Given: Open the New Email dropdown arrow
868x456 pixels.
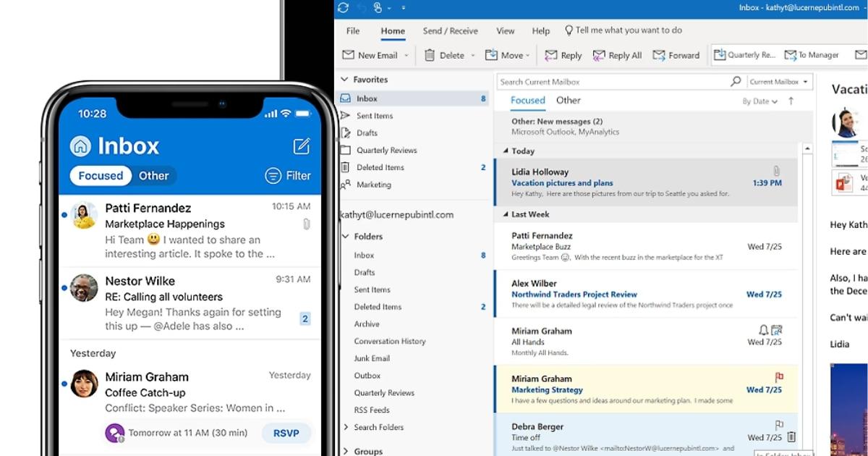Looking at the screenshot, I should pyautogui.click(x=407, y=56).
